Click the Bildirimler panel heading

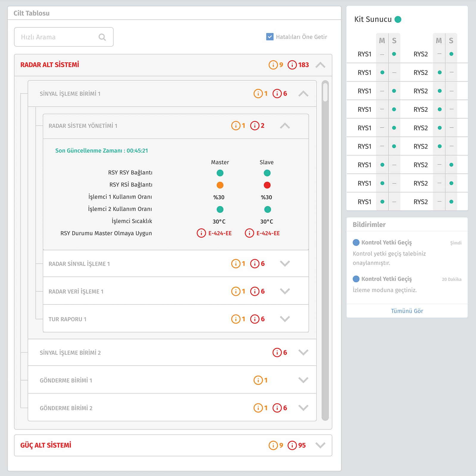369,225
